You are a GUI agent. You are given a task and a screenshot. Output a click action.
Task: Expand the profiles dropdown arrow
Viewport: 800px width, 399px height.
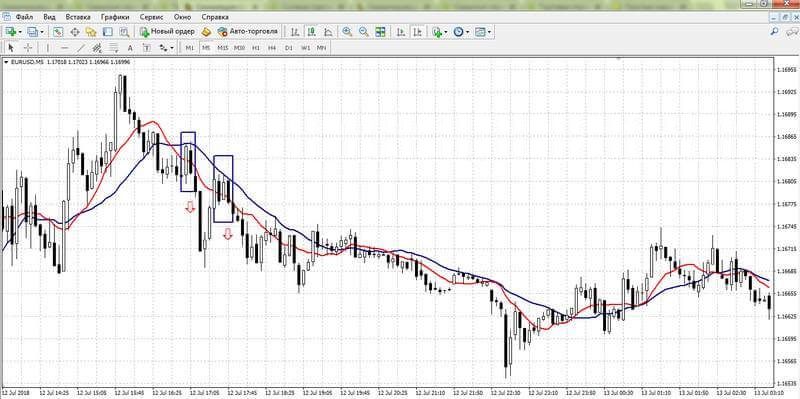click(42, 32)
